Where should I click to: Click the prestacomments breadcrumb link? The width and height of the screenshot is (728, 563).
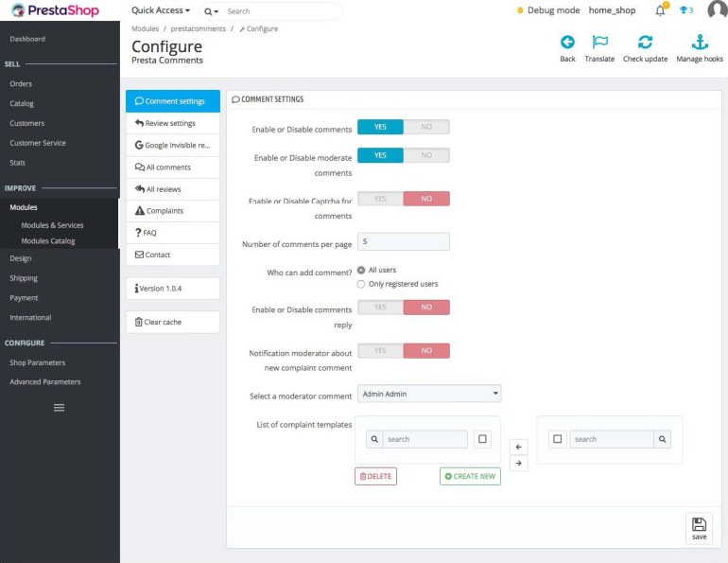[199, 28]
